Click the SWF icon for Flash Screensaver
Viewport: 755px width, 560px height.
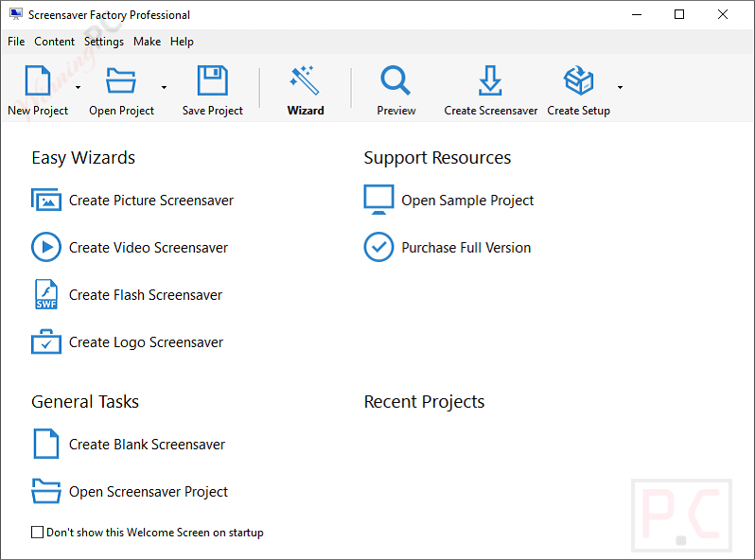pos(46,294)
